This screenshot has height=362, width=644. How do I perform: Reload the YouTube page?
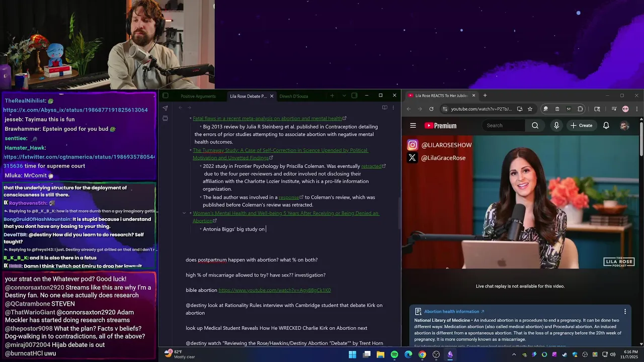pyautogui.click(x=431, y=109)
